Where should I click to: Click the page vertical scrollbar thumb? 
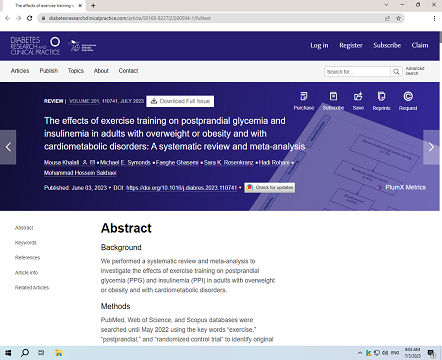[x=441, y=37]
